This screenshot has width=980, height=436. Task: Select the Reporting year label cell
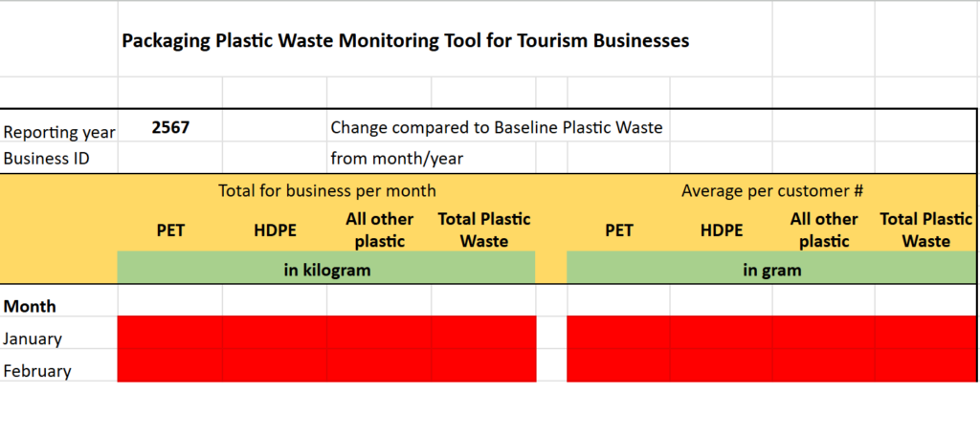[x=59, y=132]
